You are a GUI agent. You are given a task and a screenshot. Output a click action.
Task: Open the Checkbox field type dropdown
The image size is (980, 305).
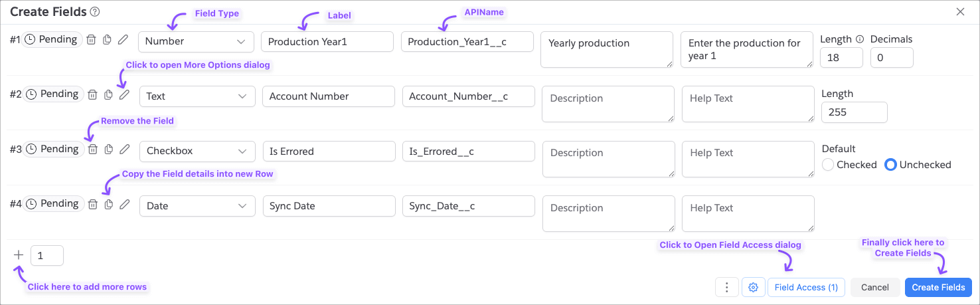197,152
